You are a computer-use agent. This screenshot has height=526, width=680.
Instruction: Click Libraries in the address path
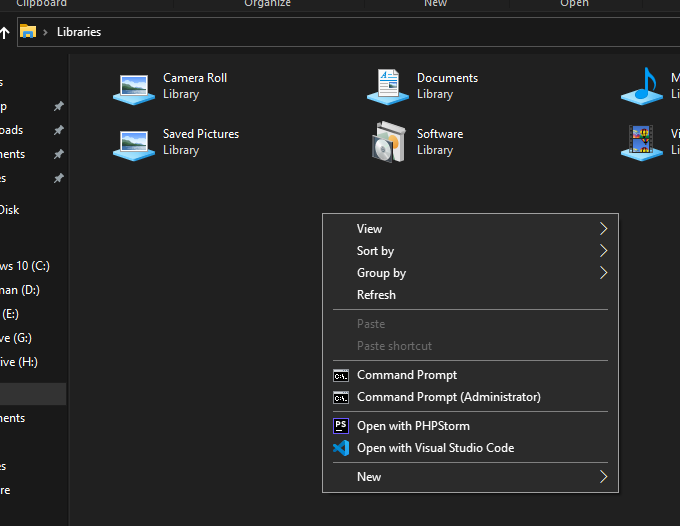coord(79,32)
